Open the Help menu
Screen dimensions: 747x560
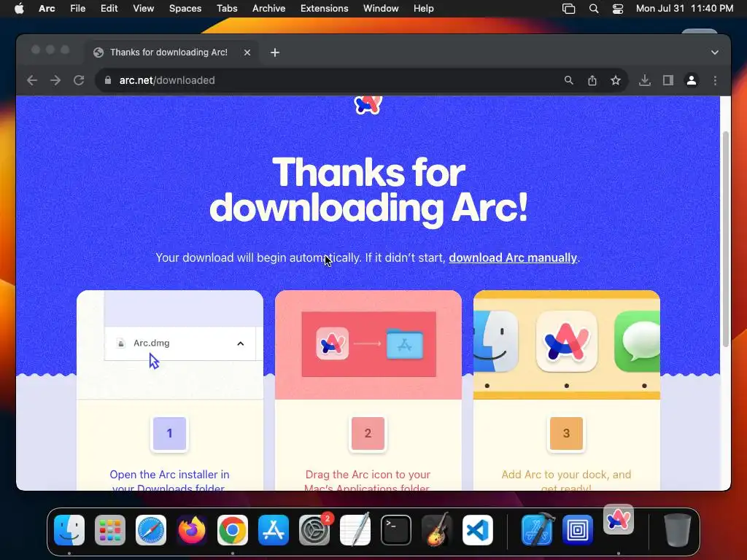[424, 9]
